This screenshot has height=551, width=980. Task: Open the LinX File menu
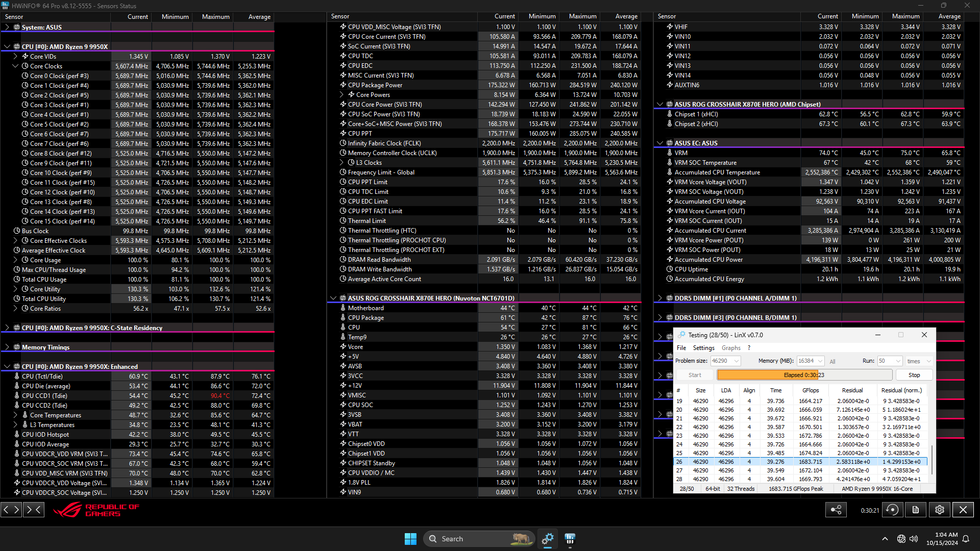click(x=681, y=348)
